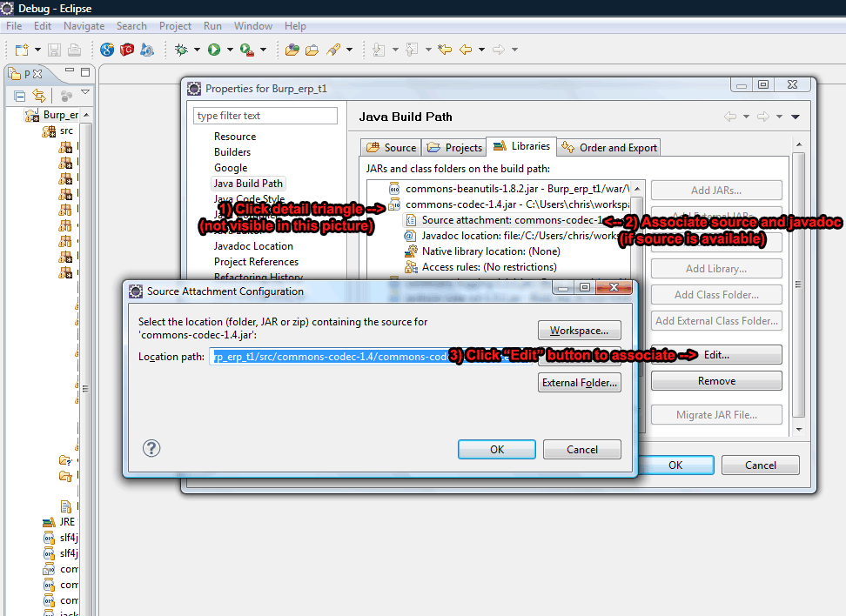Viewport: 846px width, 616px height.
Task: Select Javadoc location entry in libraries list
Action: click(520, 236)
